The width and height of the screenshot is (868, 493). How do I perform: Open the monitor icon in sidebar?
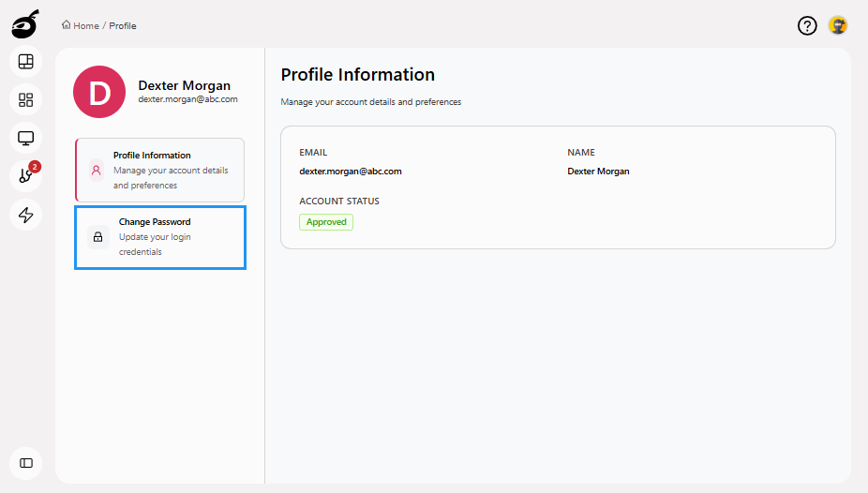click(x=26, y=138)
